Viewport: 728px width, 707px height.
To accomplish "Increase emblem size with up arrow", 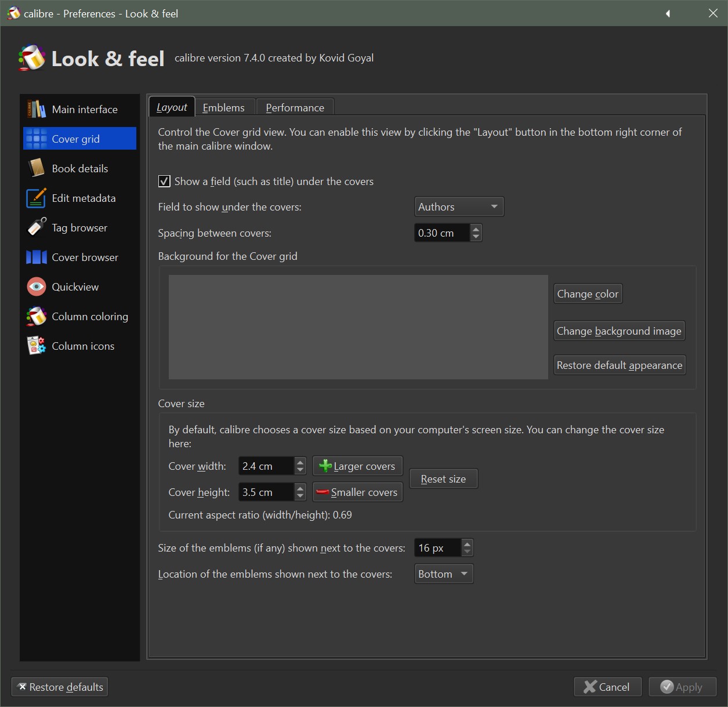I will tap(467, 543).
